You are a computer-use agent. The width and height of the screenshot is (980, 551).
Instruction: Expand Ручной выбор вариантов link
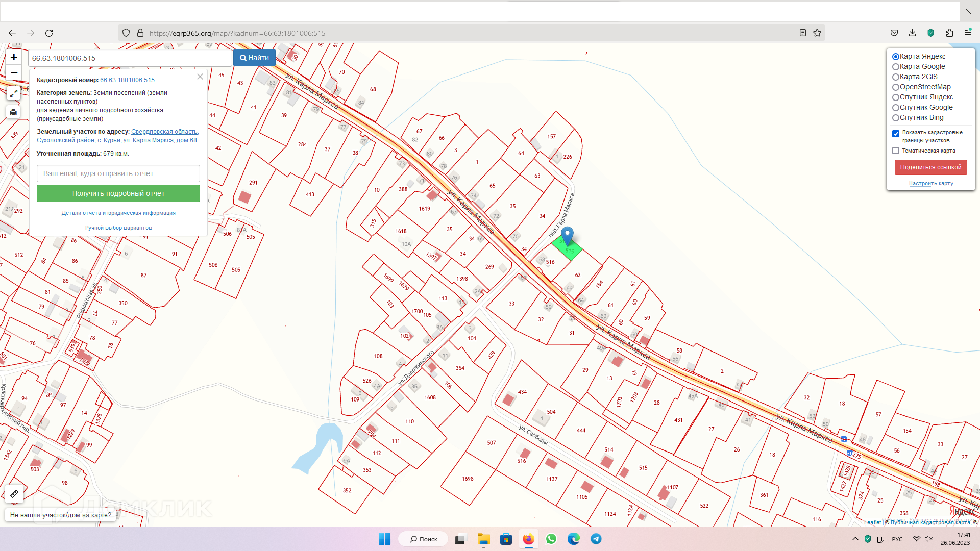[118, 228]
